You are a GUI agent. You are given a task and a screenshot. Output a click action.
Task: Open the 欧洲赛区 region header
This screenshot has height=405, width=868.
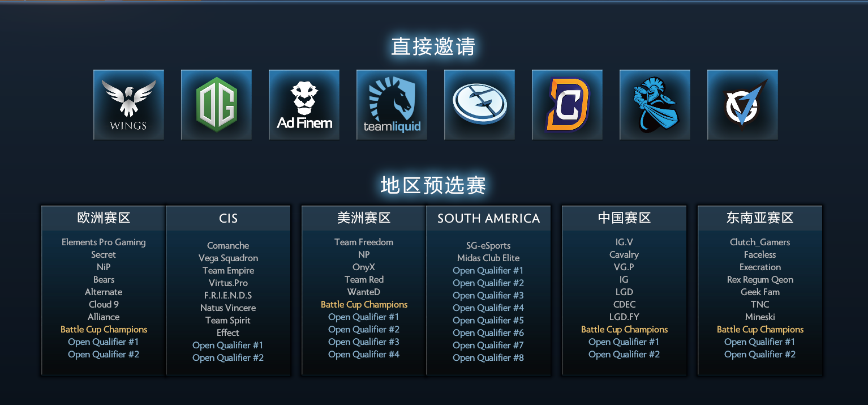(x=104, y=218)
